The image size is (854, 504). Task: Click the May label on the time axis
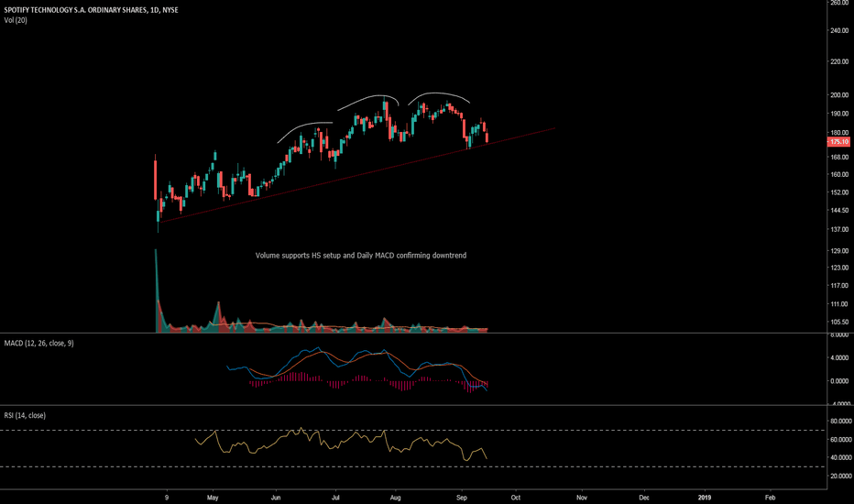coord(213,498)
